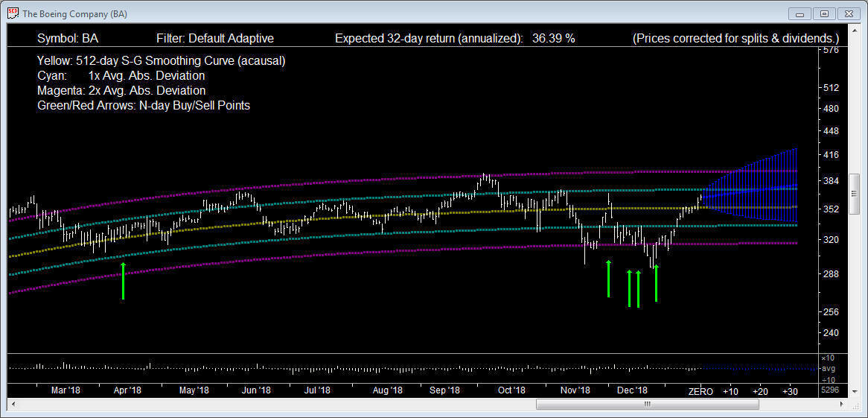The width and height of the screenshot is (868, 418).
Task: Click the 'Sep '18' date axis label
Action: pyautogui.click(x=445, y=390)
